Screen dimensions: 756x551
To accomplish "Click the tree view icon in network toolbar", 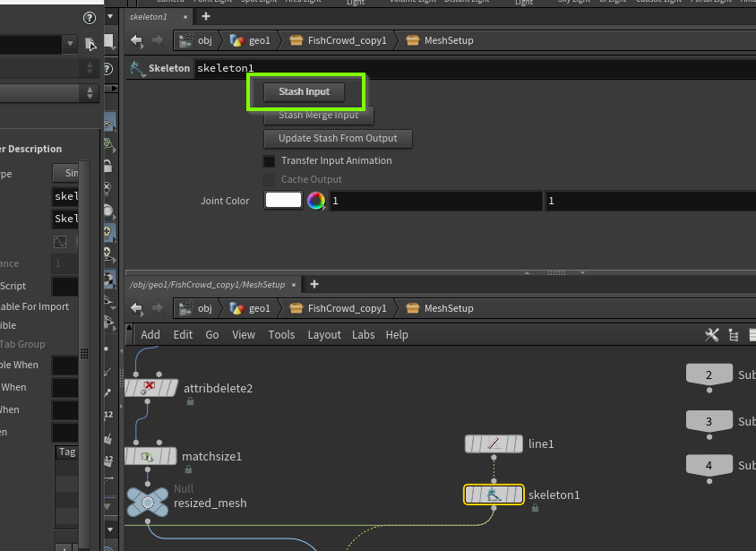I will 734,335.
